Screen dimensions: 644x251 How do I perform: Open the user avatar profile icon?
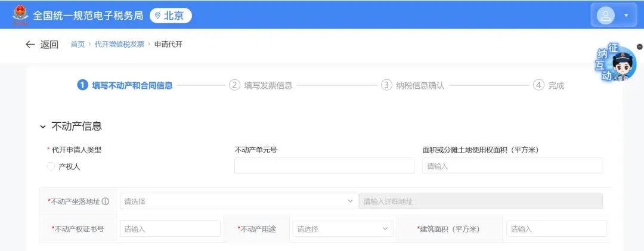point(606,15)
